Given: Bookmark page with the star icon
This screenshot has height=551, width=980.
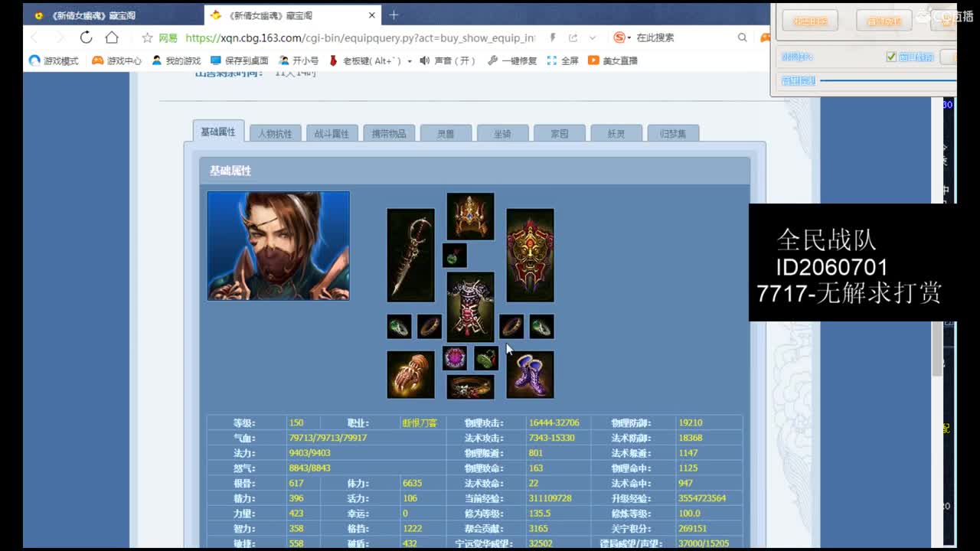Looking at the screenshot, I should 148,37.
